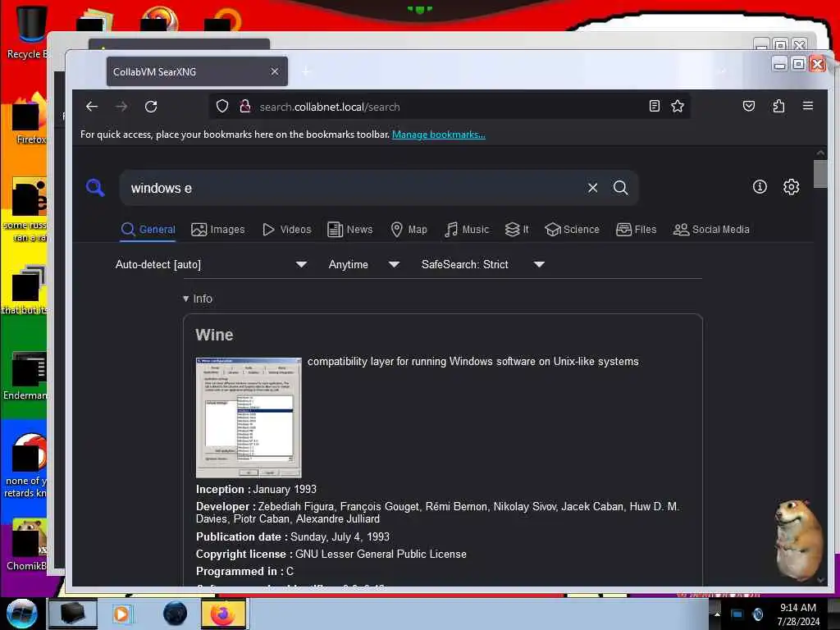Select the Firefox desktop shortcut
The image size is (840, 630).
point(30,119)
